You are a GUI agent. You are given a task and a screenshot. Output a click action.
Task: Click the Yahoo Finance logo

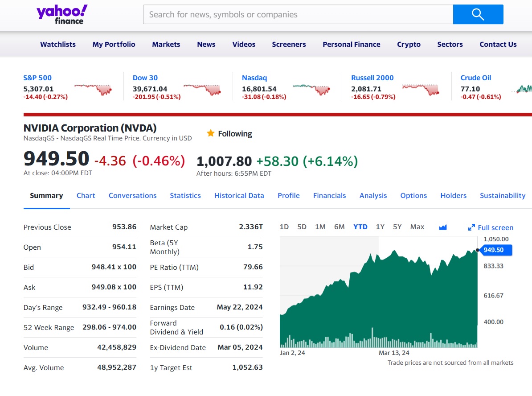[x=62, y=15]
